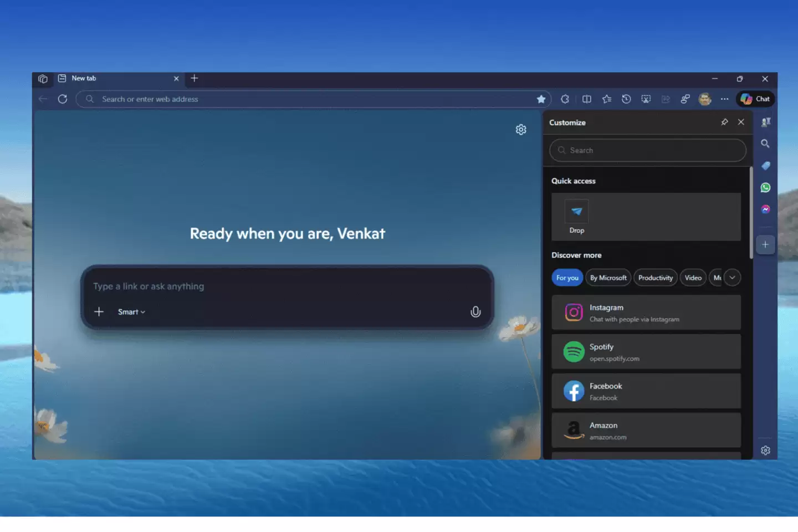Open Messenger from the sidebar
The image size is (798, 532).
[x=765, y=209]
